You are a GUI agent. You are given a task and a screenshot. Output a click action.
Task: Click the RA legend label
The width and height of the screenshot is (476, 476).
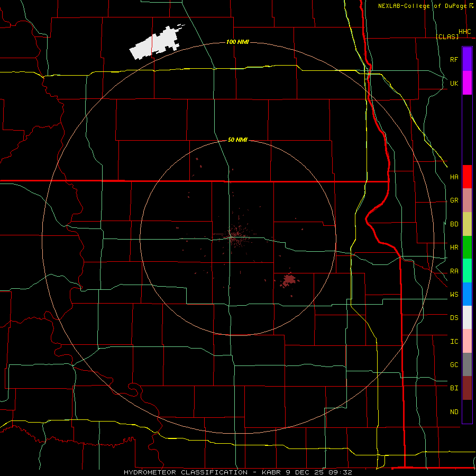coord(454,271)
